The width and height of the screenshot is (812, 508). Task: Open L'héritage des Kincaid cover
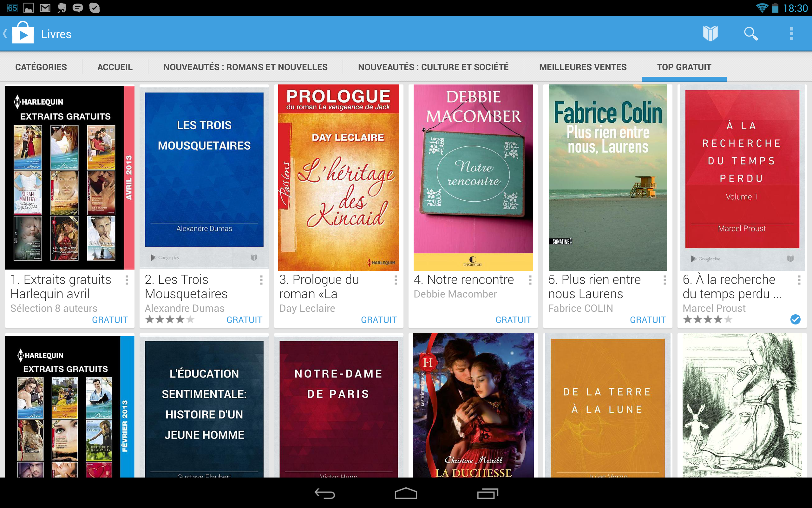(338, 177)
